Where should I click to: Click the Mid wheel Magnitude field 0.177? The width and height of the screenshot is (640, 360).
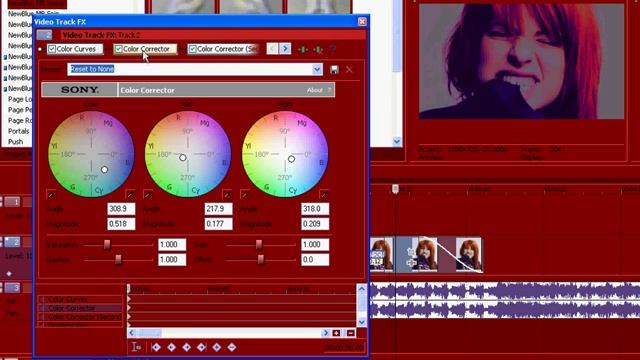tap(218, 224)
